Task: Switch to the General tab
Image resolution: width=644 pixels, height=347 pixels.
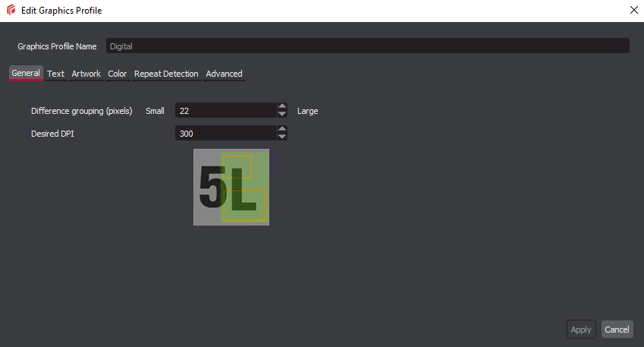Action: click(x=26, y=74)
